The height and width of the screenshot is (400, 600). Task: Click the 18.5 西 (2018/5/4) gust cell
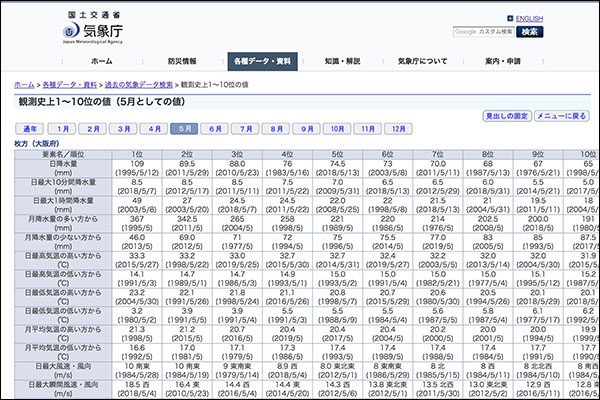click(x=137, y=389)
